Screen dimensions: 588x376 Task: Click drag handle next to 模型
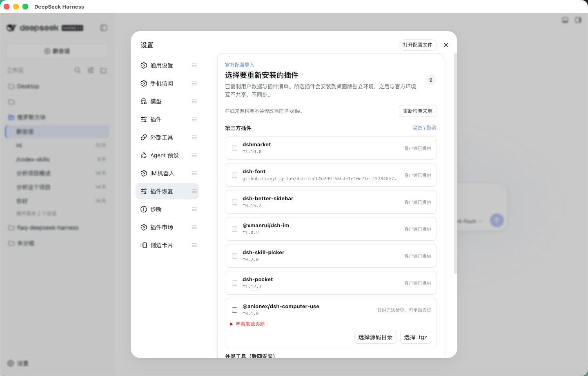pyautogui.click(x=194, y=101)
